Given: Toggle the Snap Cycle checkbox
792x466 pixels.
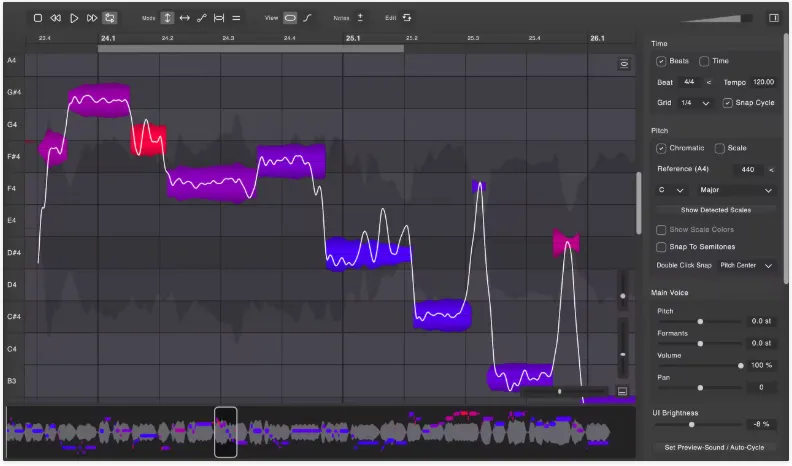Looking at the screenshot, I should coord(727,103).
